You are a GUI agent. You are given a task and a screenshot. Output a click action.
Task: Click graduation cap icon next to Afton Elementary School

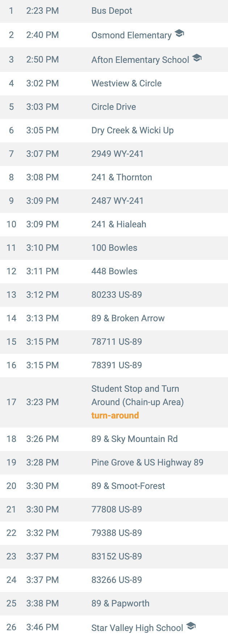tap(197, 58)
